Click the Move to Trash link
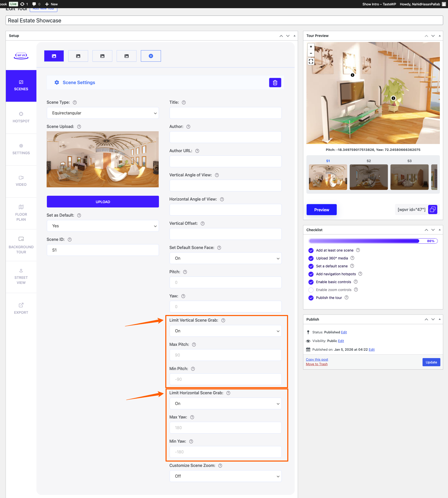Screen dimensions: 448x498 tap(317, 364)
